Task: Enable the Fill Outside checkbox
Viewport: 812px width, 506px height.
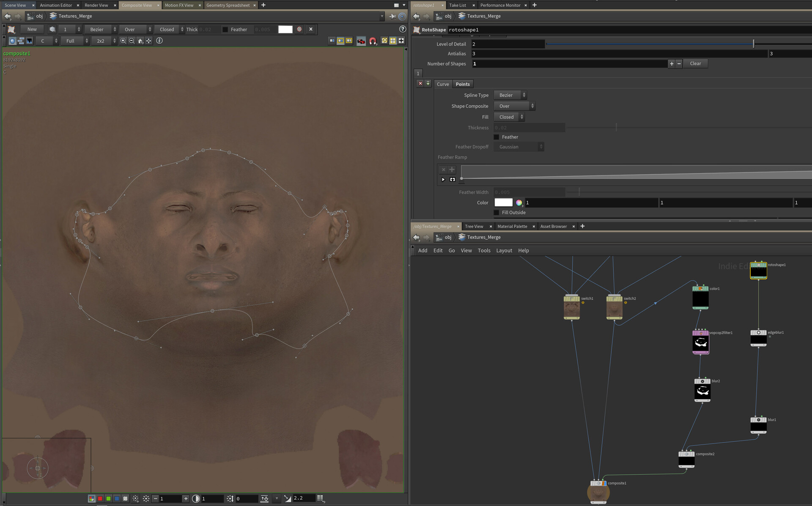Action: click(x=497, y=213)
